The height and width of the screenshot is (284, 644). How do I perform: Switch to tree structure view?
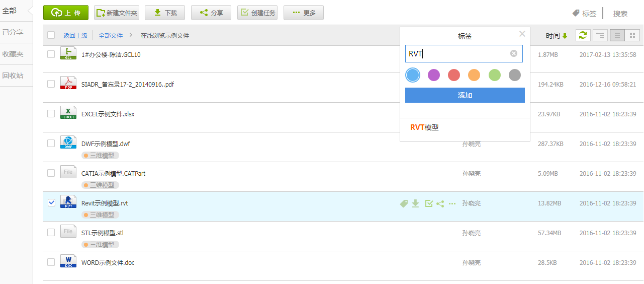pyautogui.click(x=600, y=35)
